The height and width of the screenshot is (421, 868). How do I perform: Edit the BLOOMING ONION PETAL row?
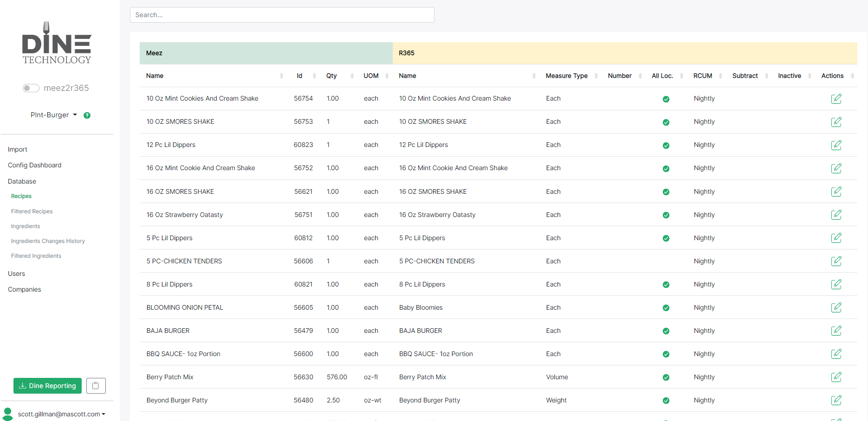[x=836, y=307]
